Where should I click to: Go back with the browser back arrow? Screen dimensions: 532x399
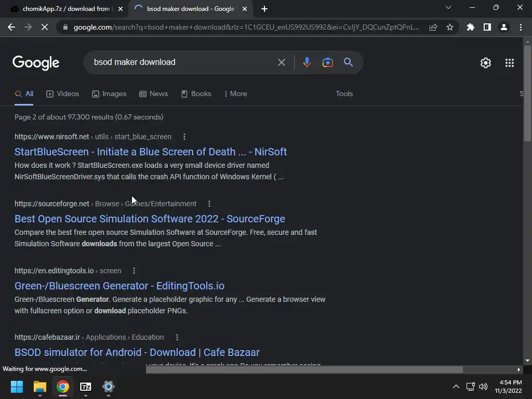[11, 27]
